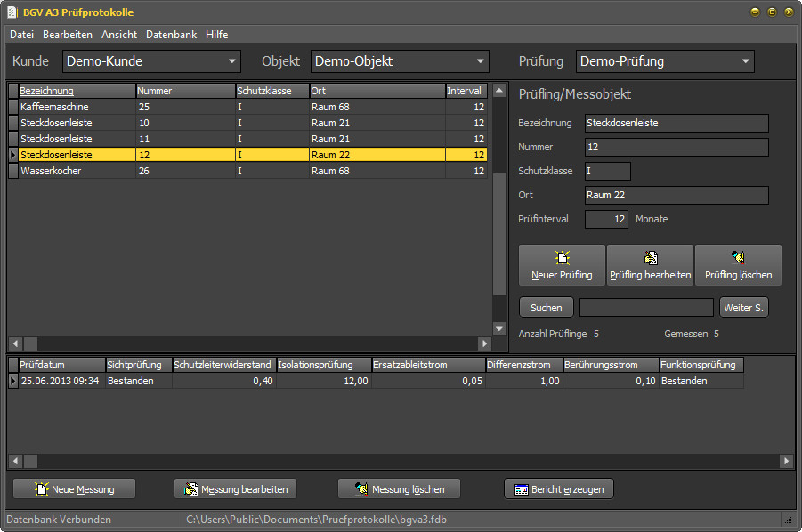802x532 pixels.
Task: Click the Neuer Prüfling icon button
Action: (562, 265)
